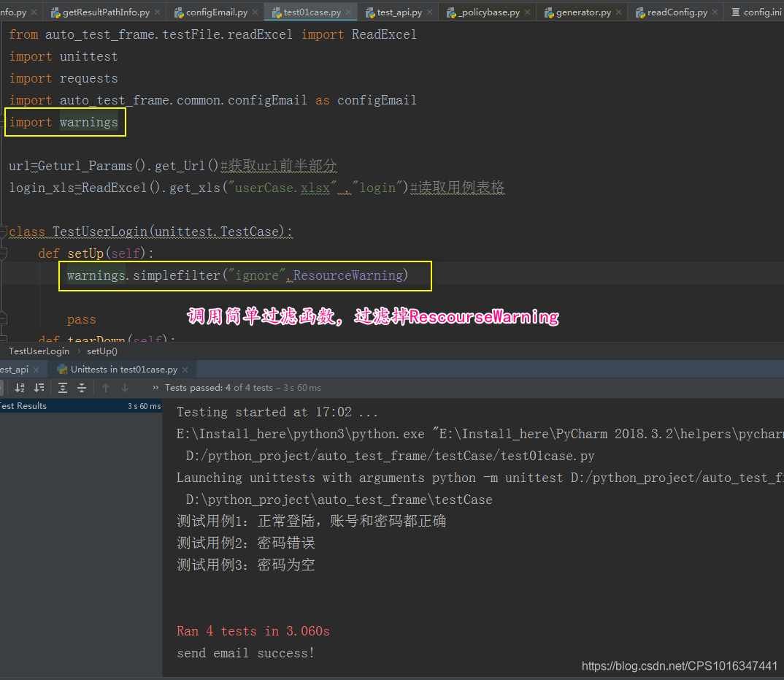The width and height of the screenshot is (784, 680).
Task: Switch to the test_api.py editor tab
Action: point(398,12)
